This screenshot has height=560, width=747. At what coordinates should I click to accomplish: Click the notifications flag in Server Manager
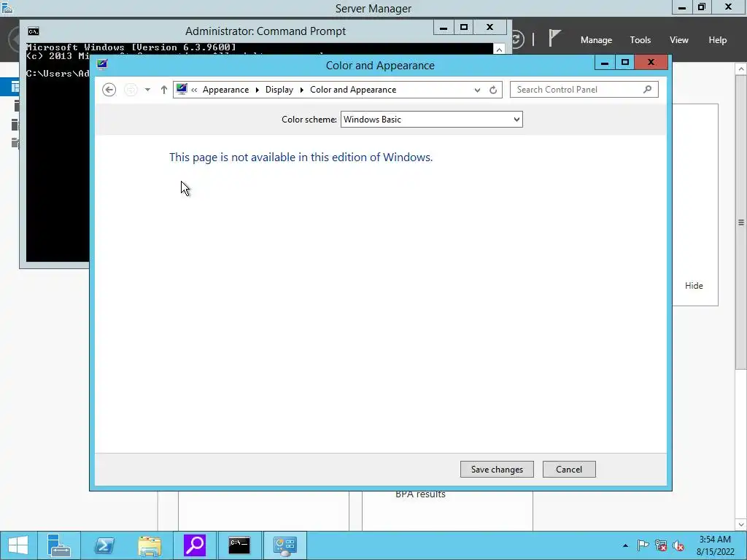click(x=554, y=38)
